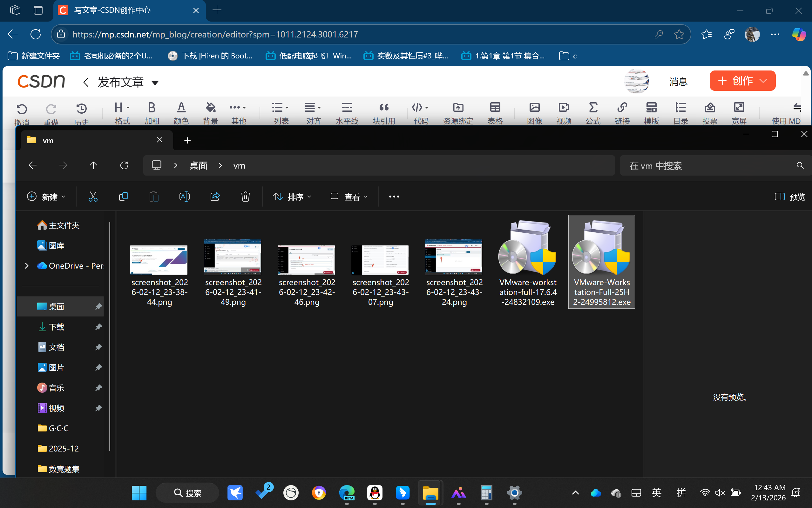Add a new tab in File Explorer

click(187, 140)
